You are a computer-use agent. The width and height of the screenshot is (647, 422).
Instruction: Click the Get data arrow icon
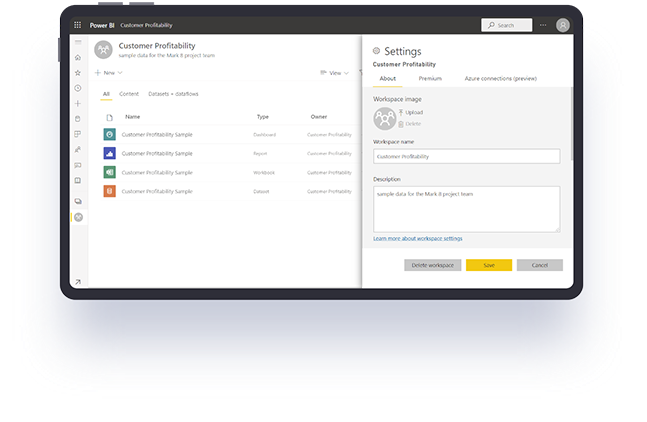78,282
